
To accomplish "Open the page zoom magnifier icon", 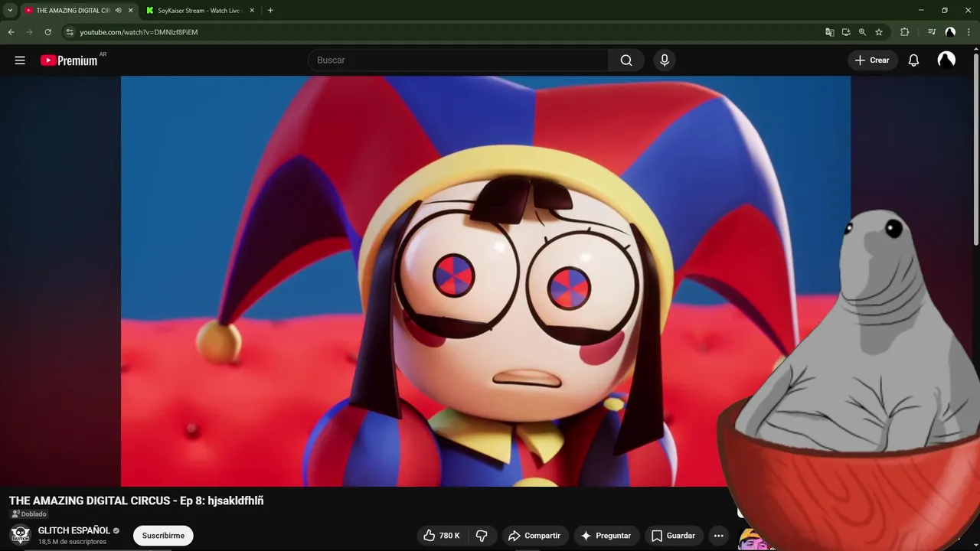I will (x=862, y=32).
